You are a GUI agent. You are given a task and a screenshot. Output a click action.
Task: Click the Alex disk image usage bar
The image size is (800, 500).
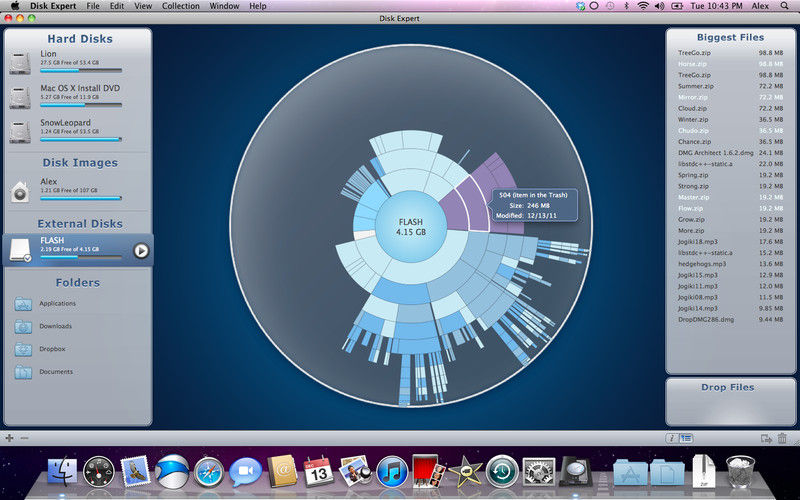[81, 198]
